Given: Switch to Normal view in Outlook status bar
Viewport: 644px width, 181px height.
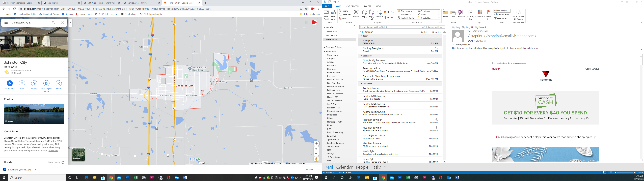Looking at the screenshot, I should (604, 172).
